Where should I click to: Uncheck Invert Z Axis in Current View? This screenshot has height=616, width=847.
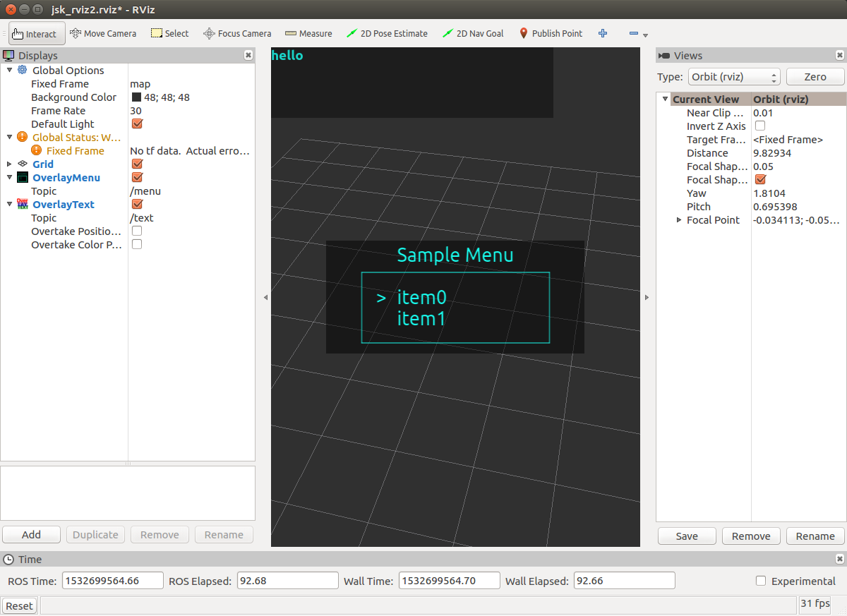[x=759, y=126]
